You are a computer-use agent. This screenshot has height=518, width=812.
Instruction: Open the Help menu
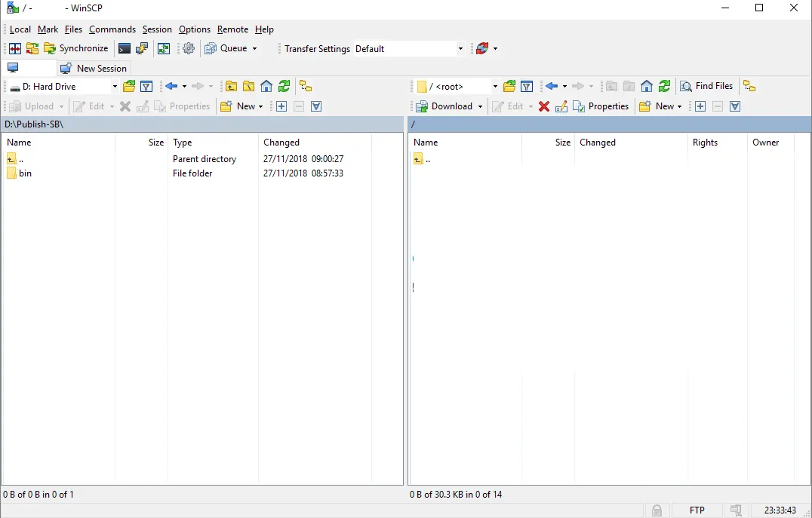point(264,29)
